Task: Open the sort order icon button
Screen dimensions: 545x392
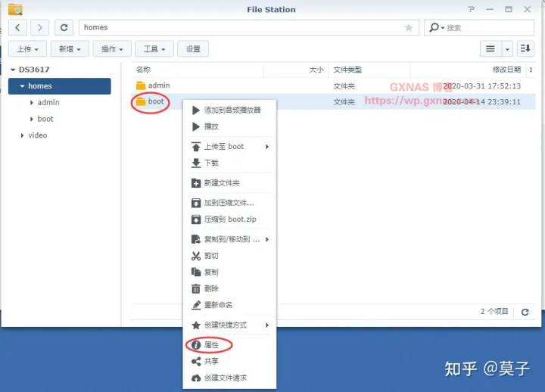Action: (525, 48)
